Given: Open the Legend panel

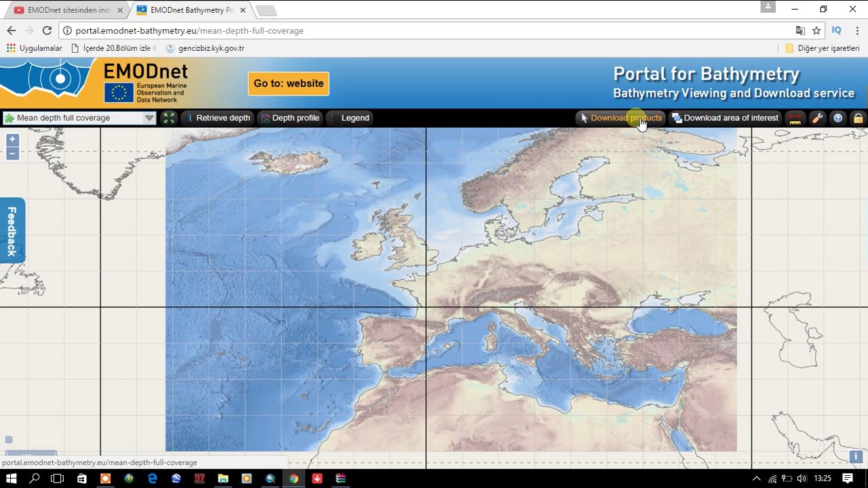Looking at the screenshot, I should pyautogui.click(x=350, y=118).
